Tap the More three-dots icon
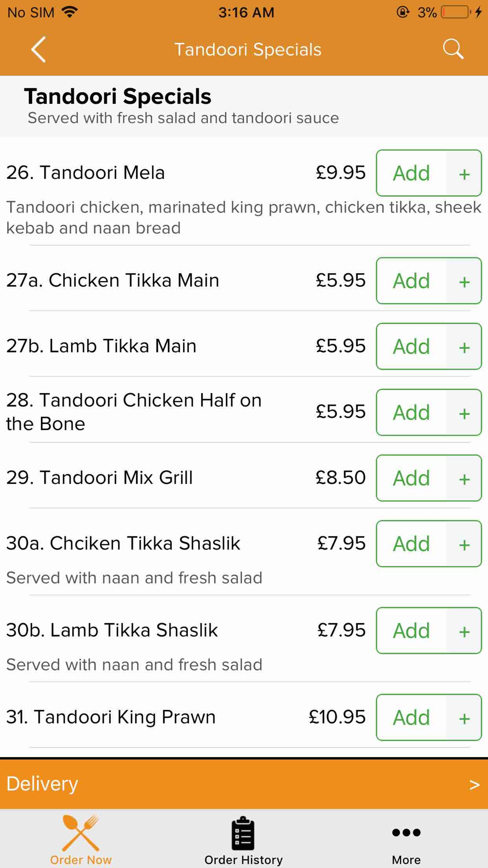This screenshot has width=488, height=868. [x=406, y=833]
